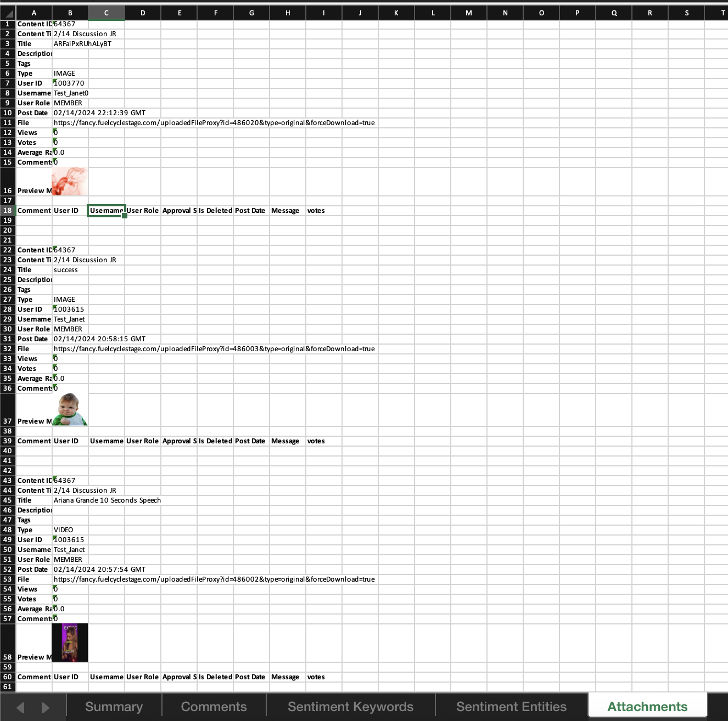This screenshot has height=721, width=728.
Task: Select 'Approval S' cell in row 39
Action: coord(179,441)
